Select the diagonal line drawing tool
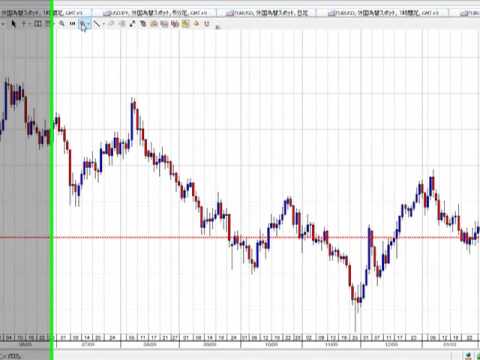 click(x=97, y=24)
